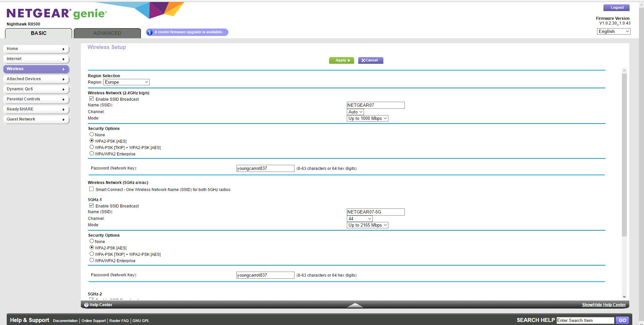Viewport: 644px width, 325px height.
Task: Click the scrollbar up arrow
Action: coord(624,71)
